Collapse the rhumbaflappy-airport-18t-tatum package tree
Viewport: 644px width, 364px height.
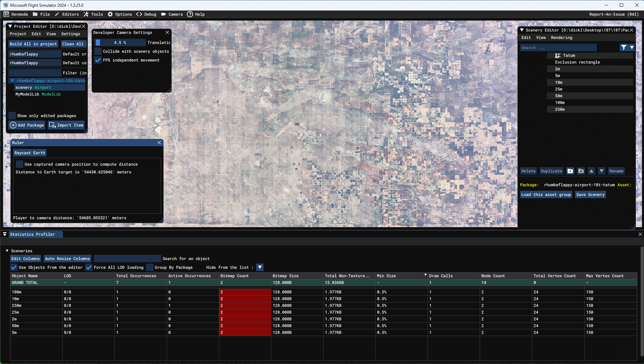coord(12,81)
